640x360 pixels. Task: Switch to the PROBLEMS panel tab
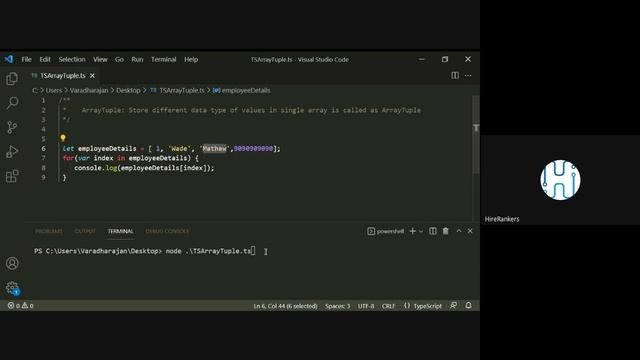[49, 231]
